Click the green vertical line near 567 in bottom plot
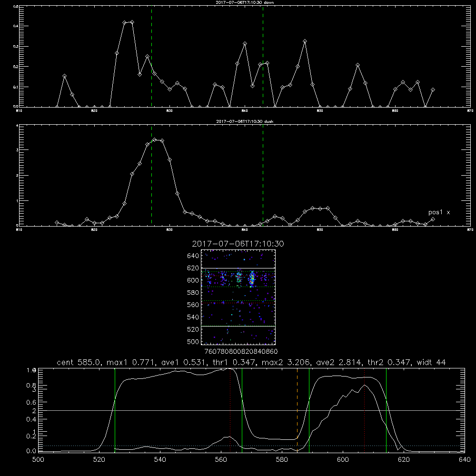The height and width of the screenshot is (476, 476). tap(242, 410)
